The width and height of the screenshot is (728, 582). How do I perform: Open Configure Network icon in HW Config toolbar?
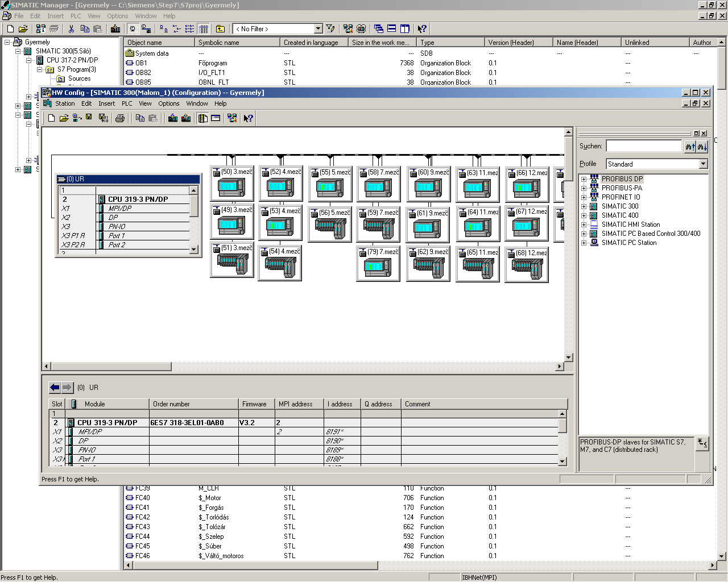point(231,118)
